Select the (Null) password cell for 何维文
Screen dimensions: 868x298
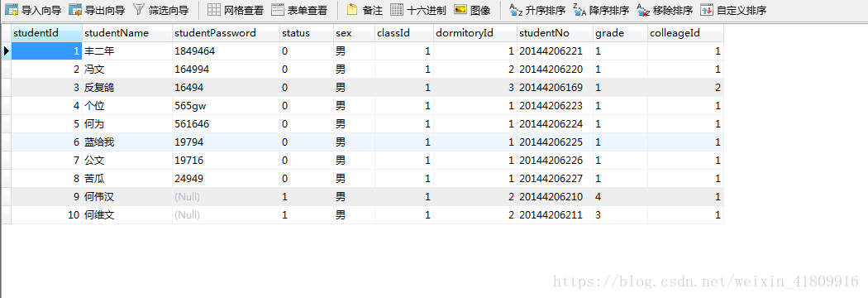click(226, 215)
